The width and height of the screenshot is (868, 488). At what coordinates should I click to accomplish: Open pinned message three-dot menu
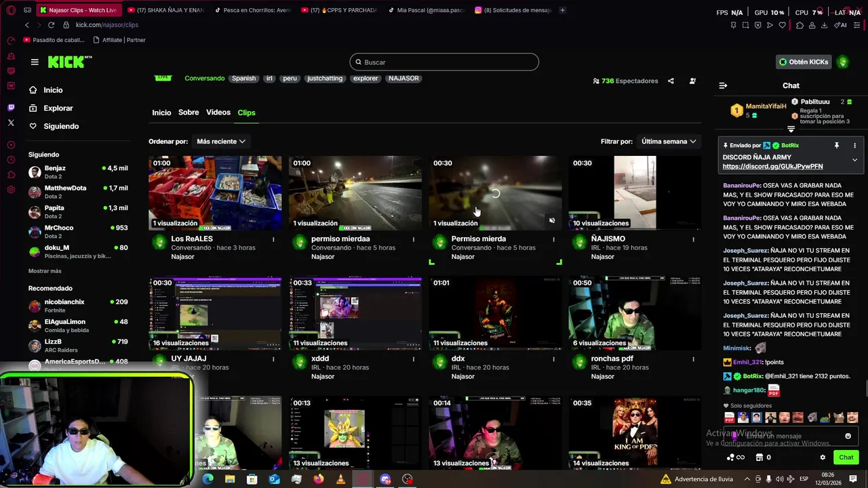pos(854,146)
